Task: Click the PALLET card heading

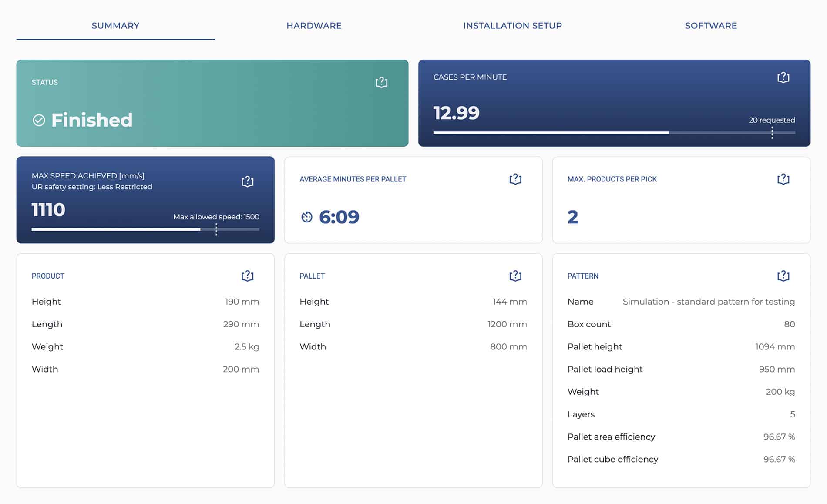Action: [x=312, y=276]
